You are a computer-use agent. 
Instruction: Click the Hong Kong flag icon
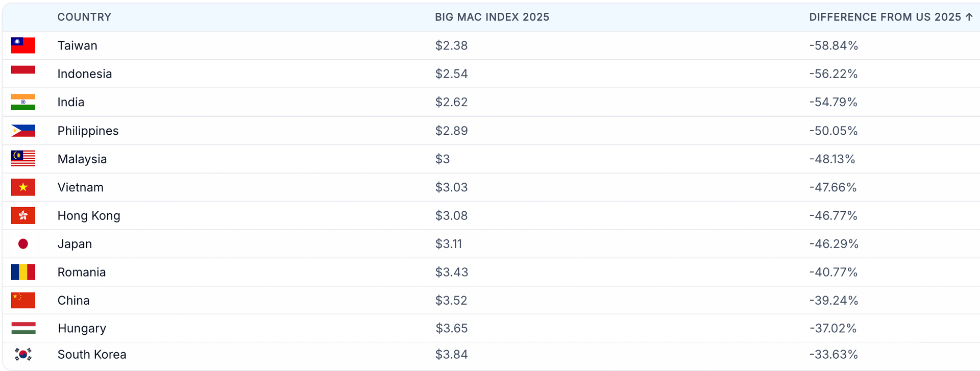23,215
